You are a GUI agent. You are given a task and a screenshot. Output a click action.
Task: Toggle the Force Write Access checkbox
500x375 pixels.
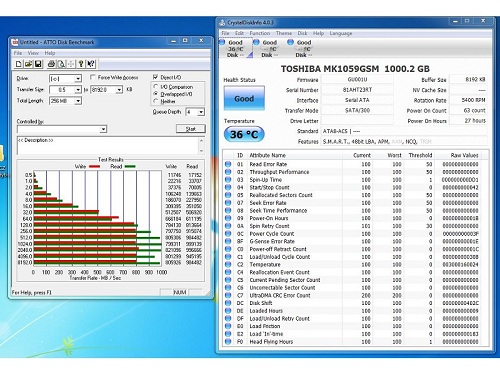pos(93,77)
